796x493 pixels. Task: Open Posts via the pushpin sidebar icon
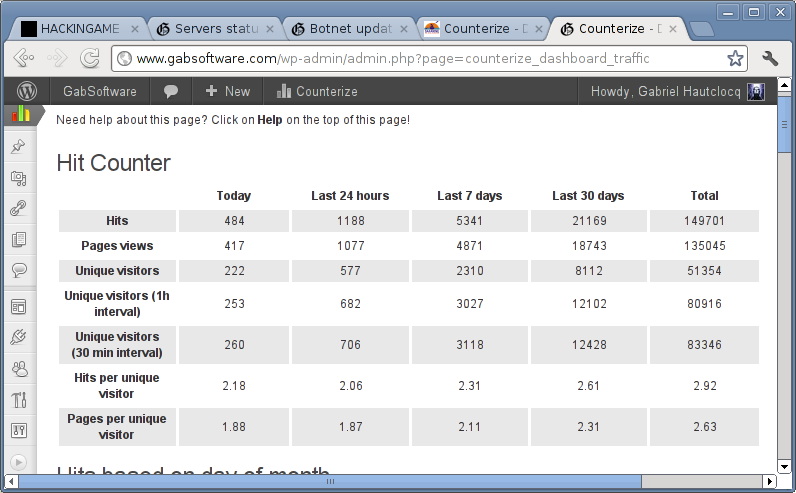[x=18, y=147]
